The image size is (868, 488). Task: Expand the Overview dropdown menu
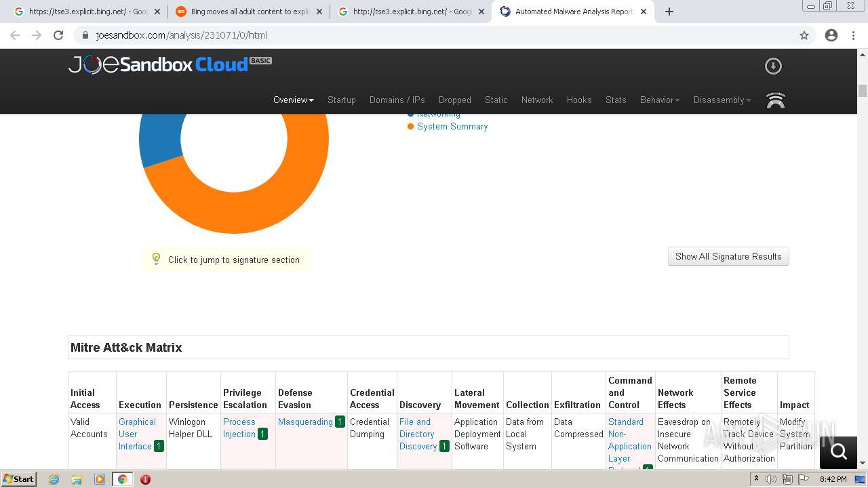point(294,100)
